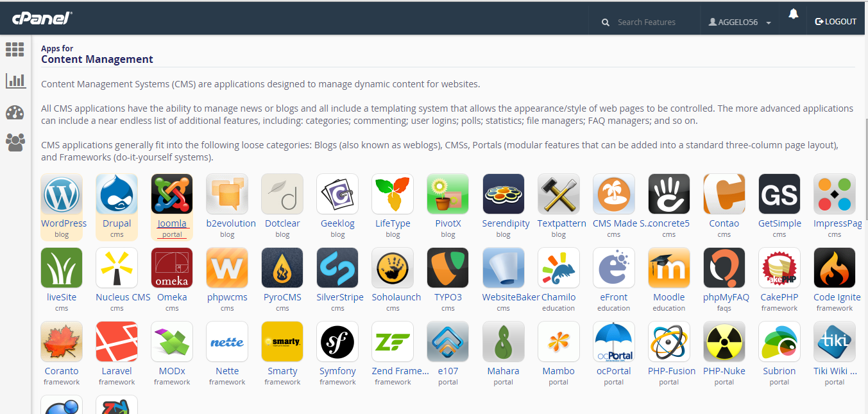Screen dimensions: 868x414
Task: Open the grid home icon in sidebar
Action: [15, 49]
